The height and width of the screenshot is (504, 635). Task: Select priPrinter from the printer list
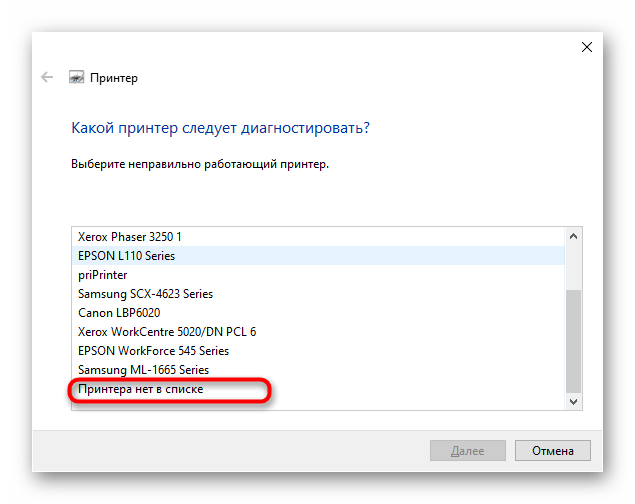pyautogui.click(x=104, y=275)
